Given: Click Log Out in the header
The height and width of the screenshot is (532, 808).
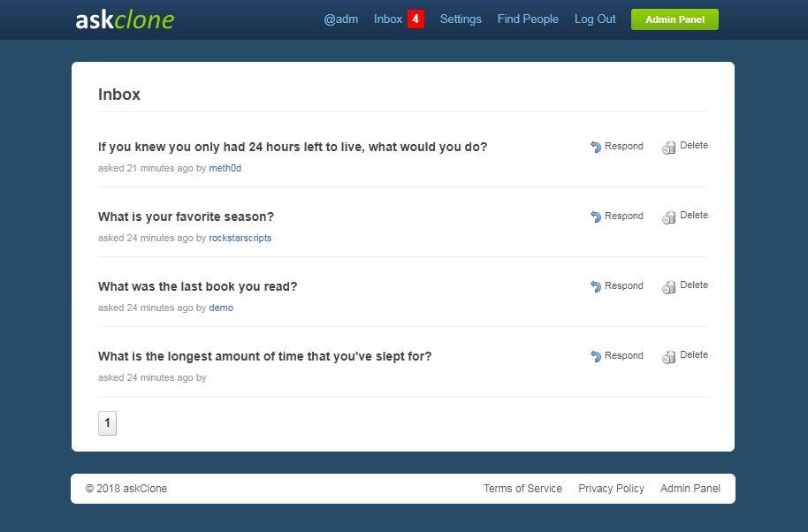Looking at the screenshot, I should pos(595,19).
